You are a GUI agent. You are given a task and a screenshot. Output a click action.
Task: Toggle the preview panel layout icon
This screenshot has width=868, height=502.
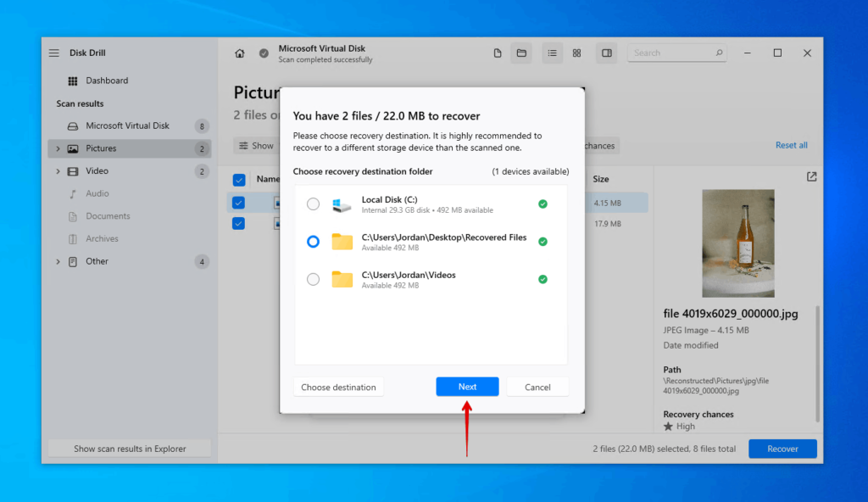click(x=606, y=53)
